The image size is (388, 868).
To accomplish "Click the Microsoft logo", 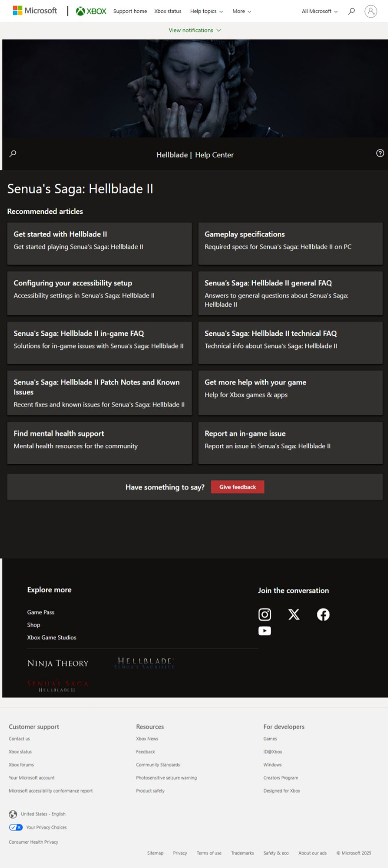I will pos(35,11).
